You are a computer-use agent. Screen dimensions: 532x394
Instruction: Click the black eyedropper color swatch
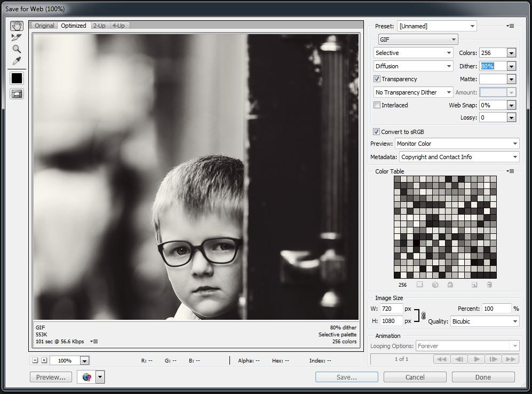[17, 78]
